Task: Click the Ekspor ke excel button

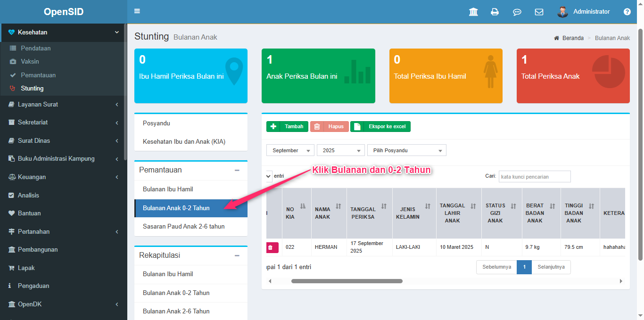Action: (x=380, y=127)
